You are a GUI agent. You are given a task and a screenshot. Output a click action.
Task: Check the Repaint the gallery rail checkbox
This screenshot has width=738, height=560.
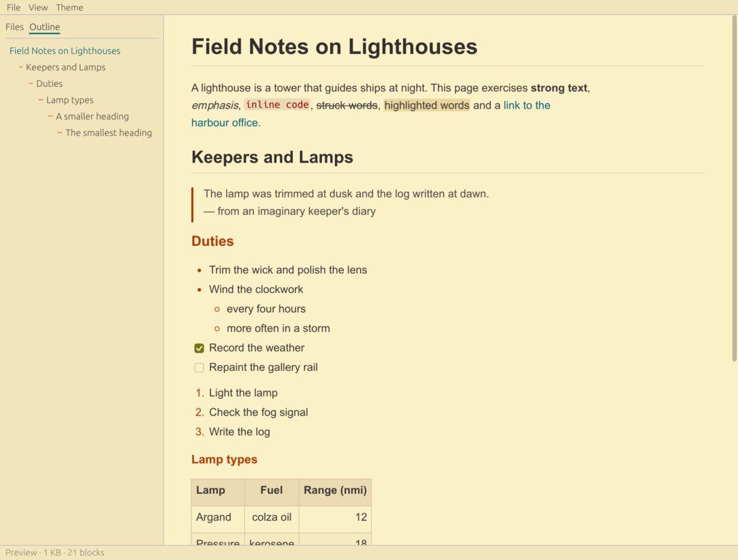coord(199,367)
